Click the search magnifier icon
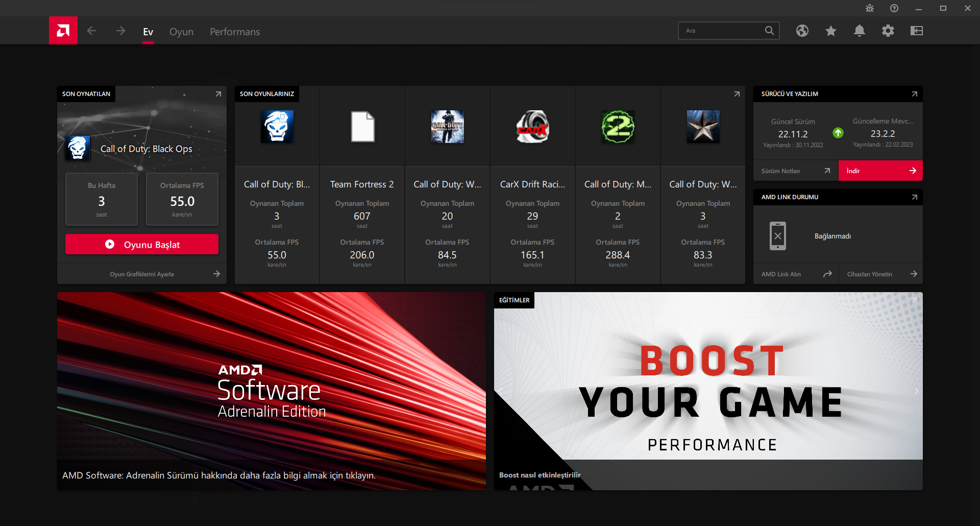The width and height of the screenshot is (980, 526). (x=770, y=31)
